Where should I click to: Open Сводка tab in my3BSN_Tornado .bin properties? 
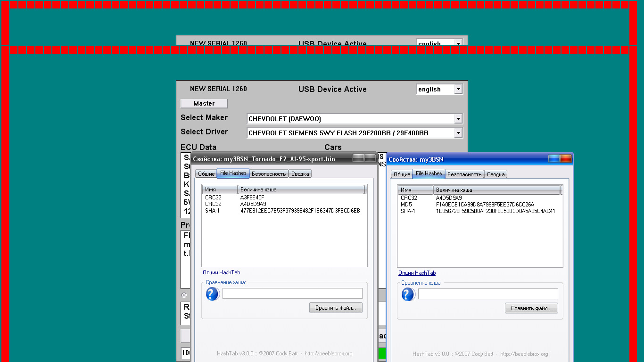[x=300, y=174]
